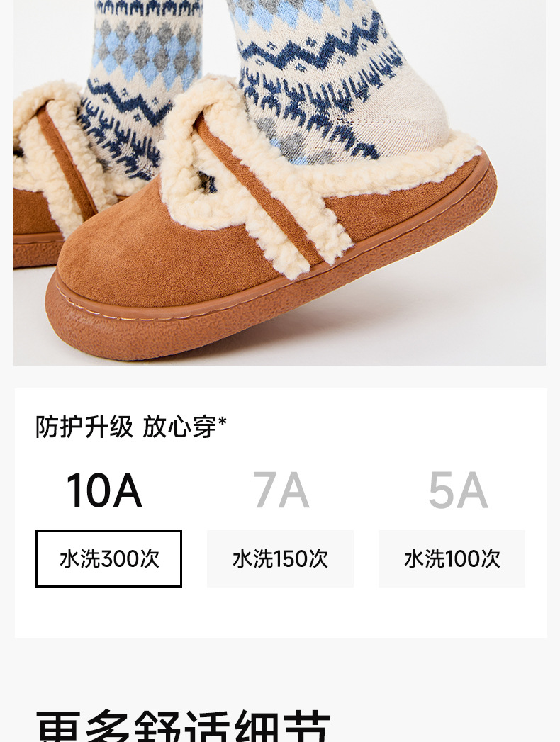This screenshot has height=742, width=560.
Task: Click the right sock's navy zigzag pattern
Action: (322, 52)
